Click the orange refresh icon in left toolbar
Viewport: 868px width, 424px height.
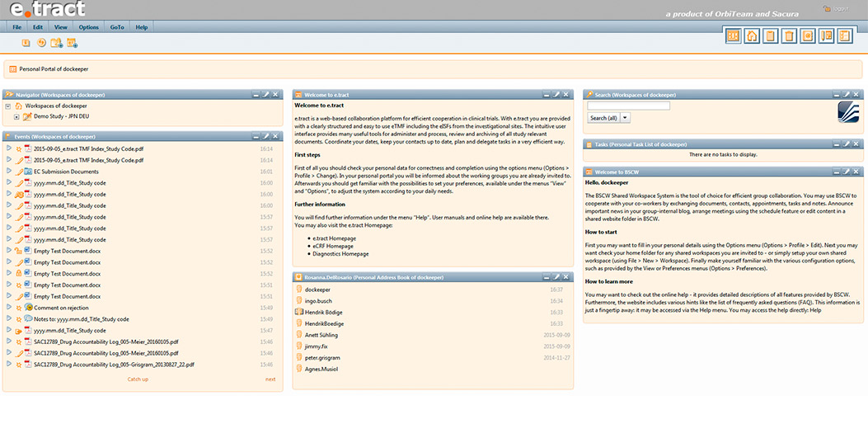41,43
